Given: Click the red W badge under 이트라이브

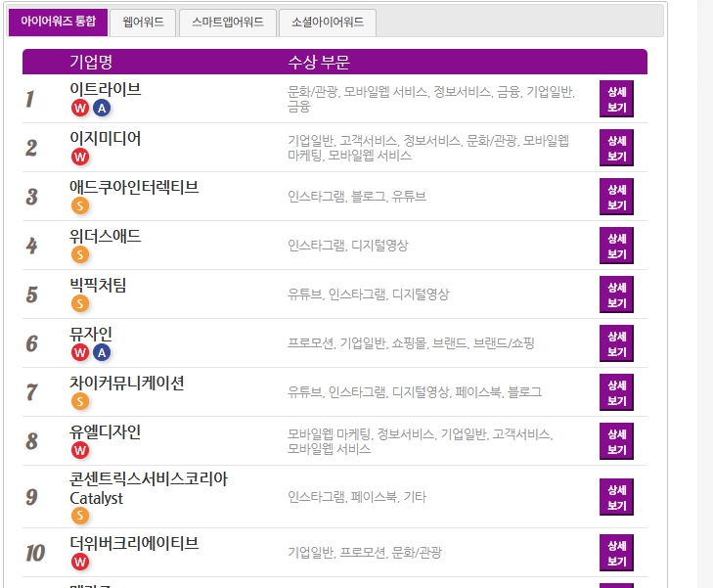Looking at the screenshot, I should coord(80,109).
